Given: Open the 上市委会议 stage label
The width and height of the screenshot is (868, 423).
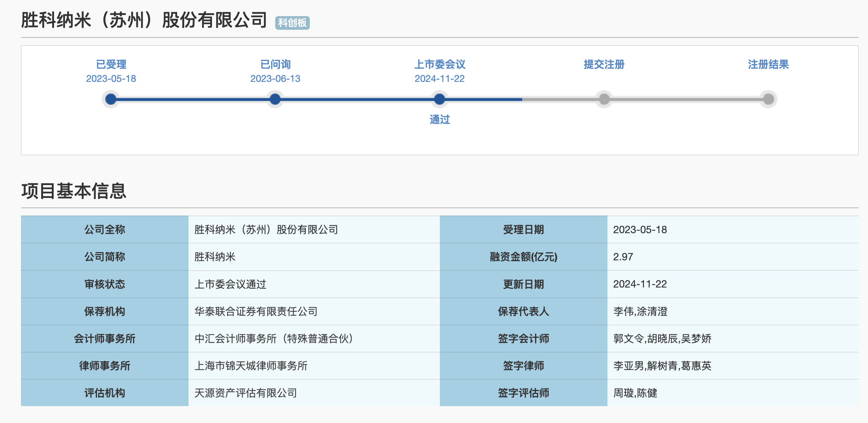Looking at the screenshot, I should 440,65.
